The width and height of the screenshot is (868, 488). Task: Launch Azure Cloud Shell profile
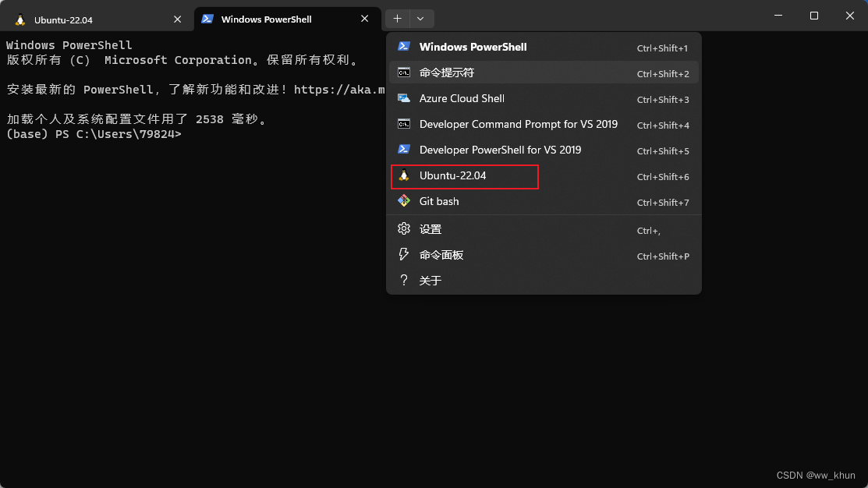544,98
